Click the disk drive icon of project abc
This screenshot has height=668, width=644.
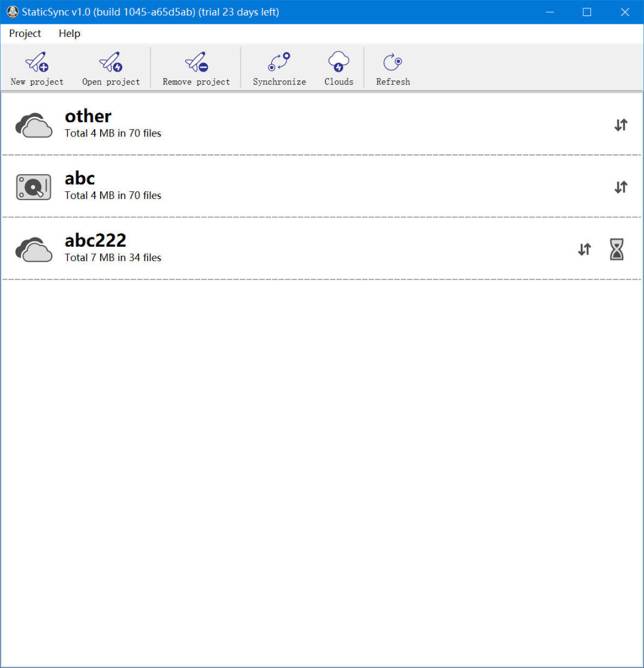[x=33, y=187]
